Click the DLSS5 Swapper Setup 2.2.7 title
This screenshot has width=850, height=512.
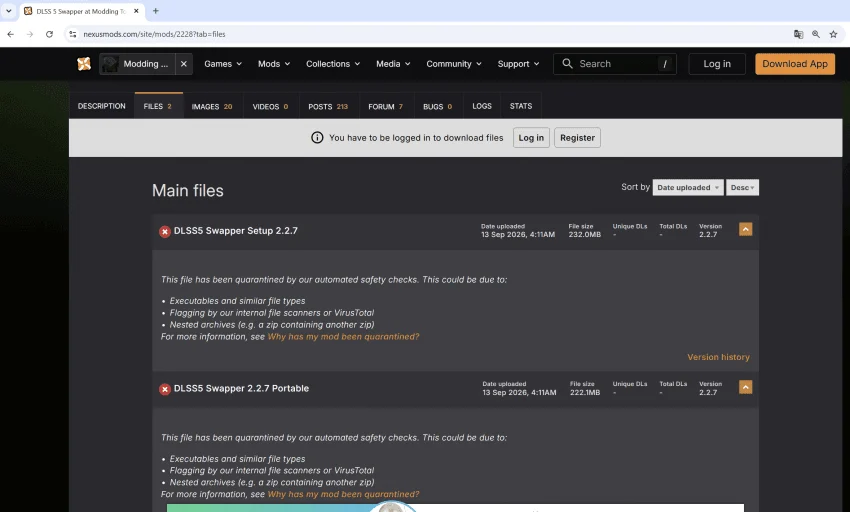(x=236, y=231)
